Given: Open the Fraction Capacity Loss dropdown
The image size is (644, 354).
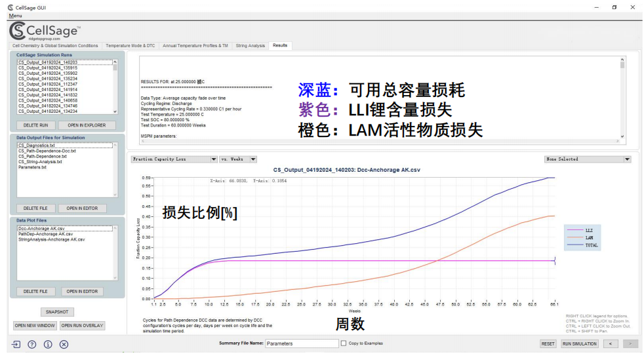Looking at the screenshot, I should click(174, 159).
